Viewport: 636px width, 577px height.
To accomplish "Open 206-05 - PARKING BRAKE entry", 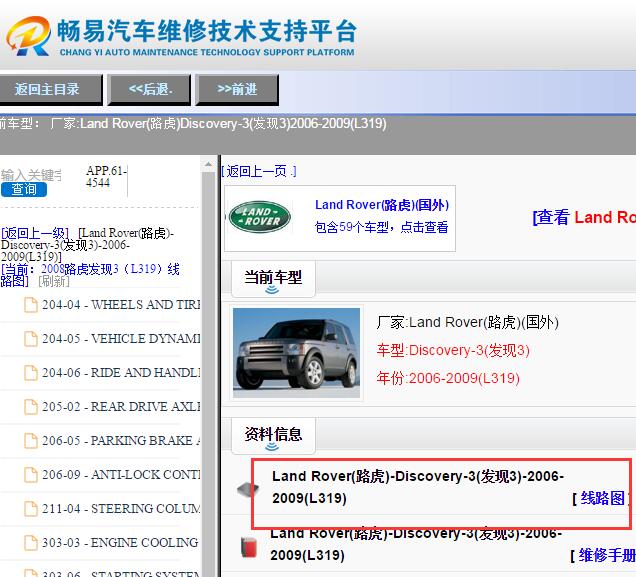I will click(x=121, y=441).
